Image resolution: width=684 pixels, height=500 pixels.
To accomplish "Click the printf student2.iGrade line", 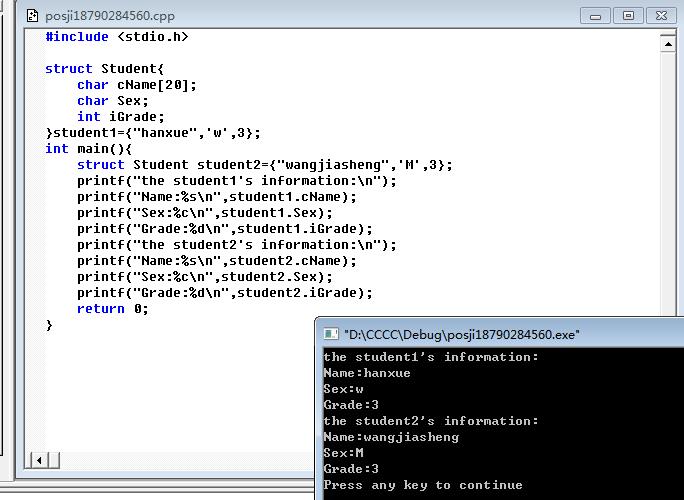I will point(225,293).
